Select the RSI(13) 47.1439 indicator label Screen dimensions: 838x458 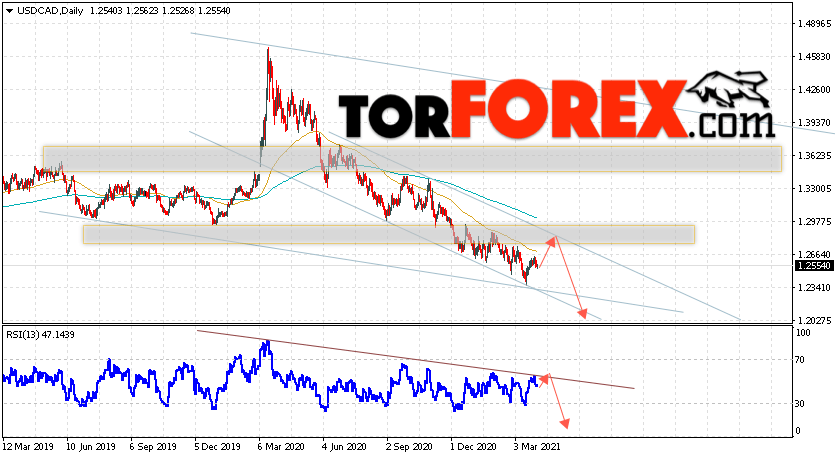click(x=40, y=335)
